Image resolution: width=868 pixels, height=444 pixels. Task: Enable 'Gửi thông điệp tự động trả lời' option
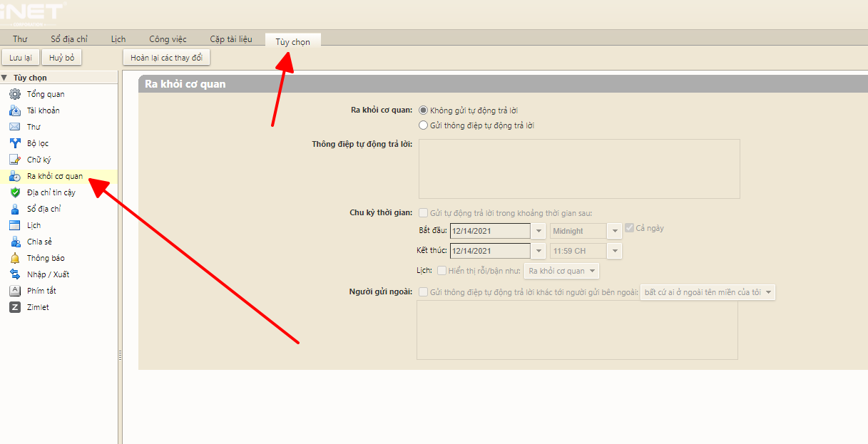coord(423,125)
